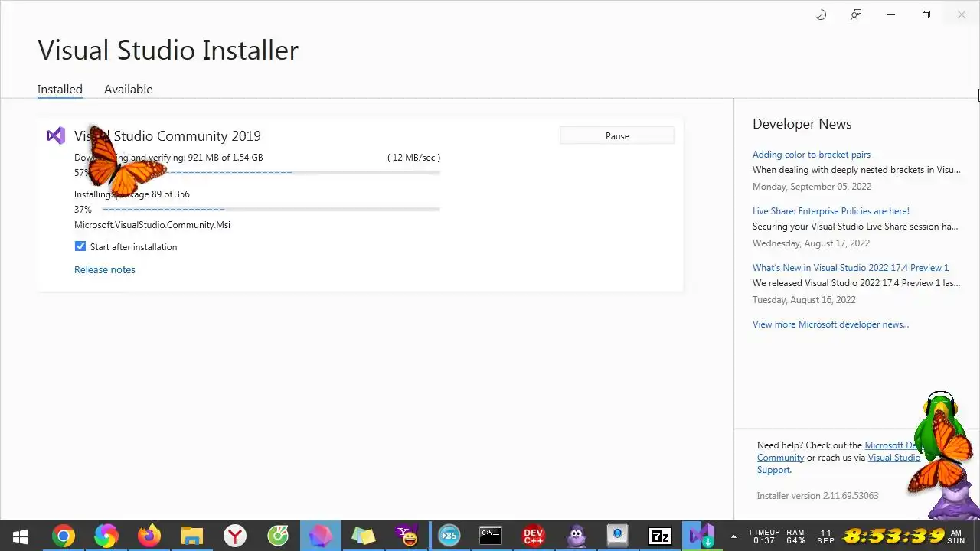This screenshot has width=980, height=551.
Task: Show hidden system tray icons
Action: coord(734,536)
